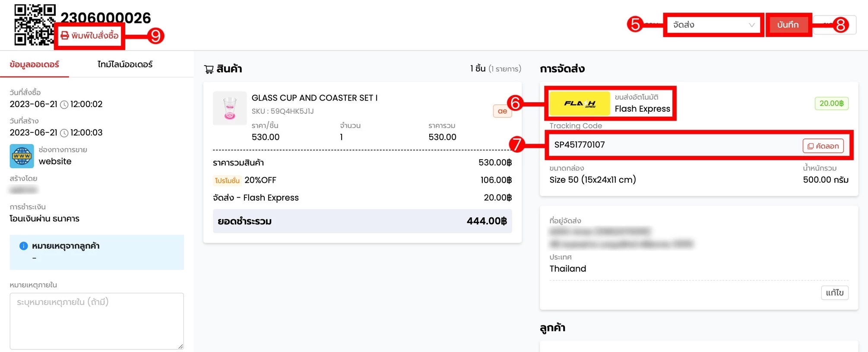This screenshot has height=352, width=868.
Task: Click the red บันทึก save button
Action: point(788,25)
